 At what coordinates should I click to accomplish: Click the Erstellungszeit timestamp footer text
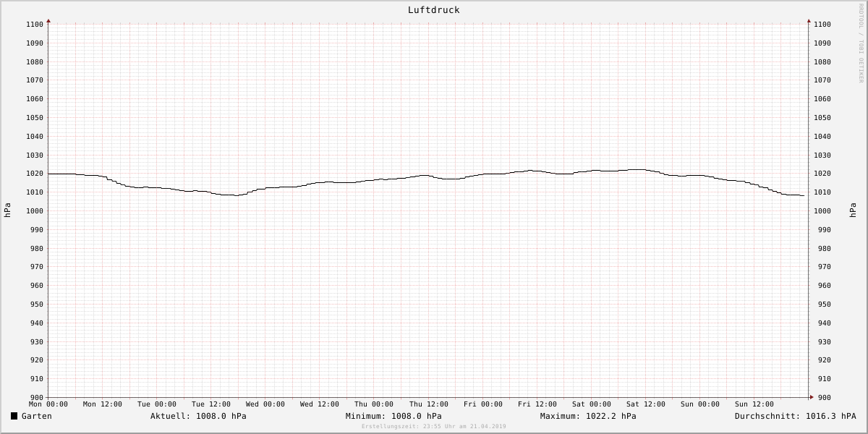click(x=434, y=427)
